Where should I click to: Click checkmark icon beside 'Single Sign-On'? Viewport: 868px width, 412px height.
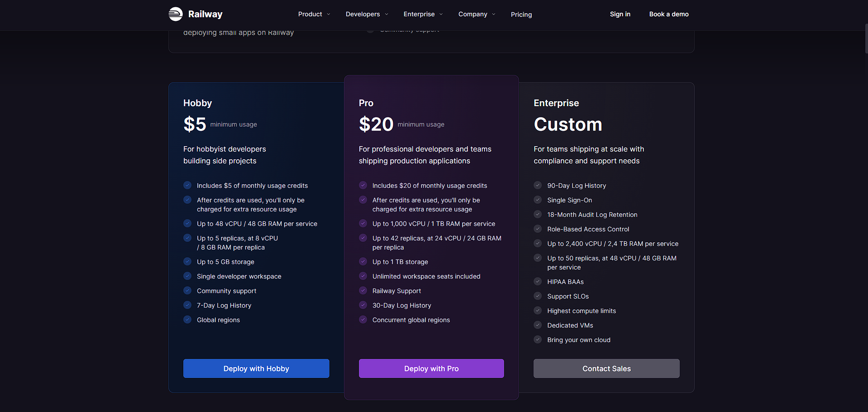click(x=538, y=200)
